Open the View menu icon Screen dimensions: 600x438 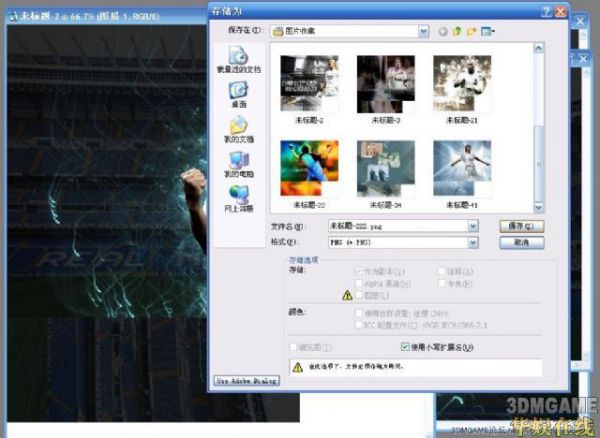488,31
